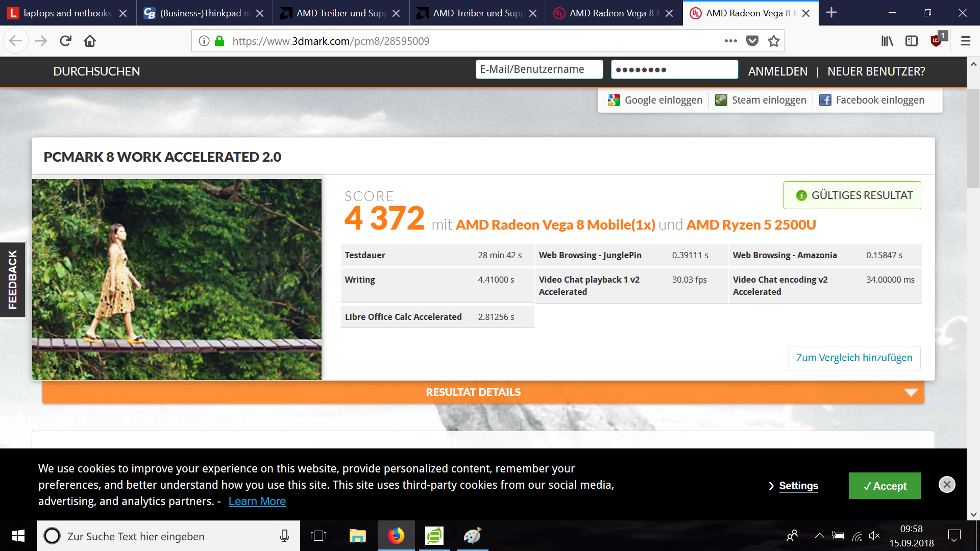Save page to Pocket icon

coord(752,41)
